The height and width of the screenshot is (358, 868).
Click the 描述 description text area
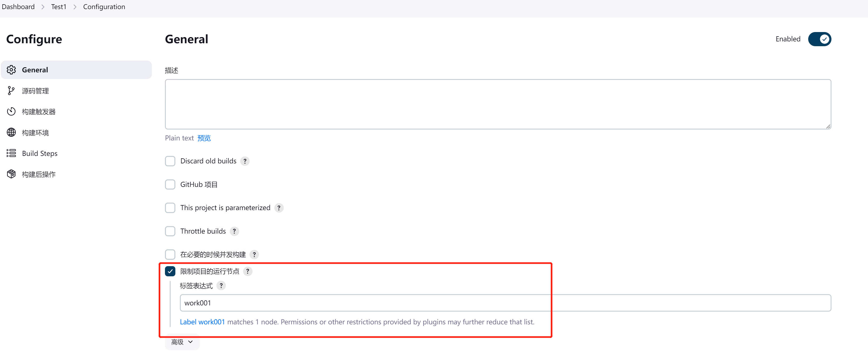(x=498, y=104)
